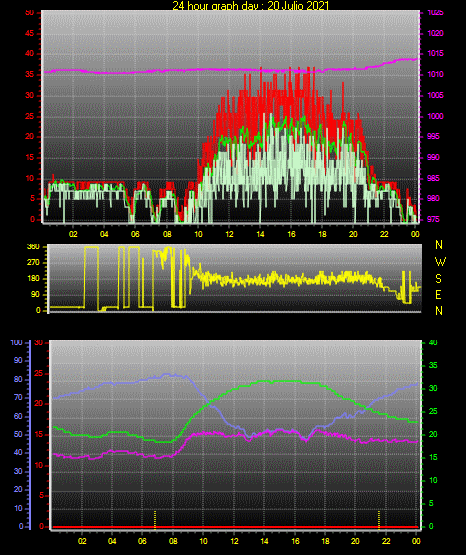Click the blue 100 humidity axis label
This screenshot has width=466, height=555.
click(16, 342)
